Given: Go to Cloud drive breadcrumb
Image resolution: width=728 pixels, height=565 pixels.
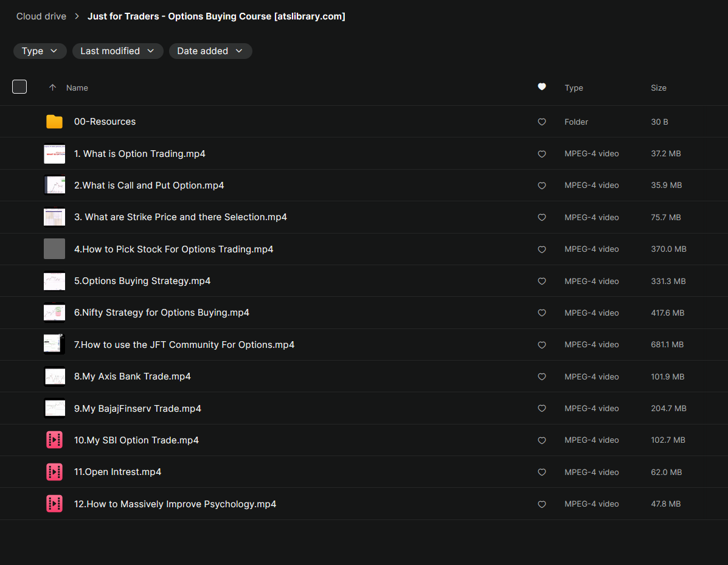Looking at the screenshot, I should [41, 16].
